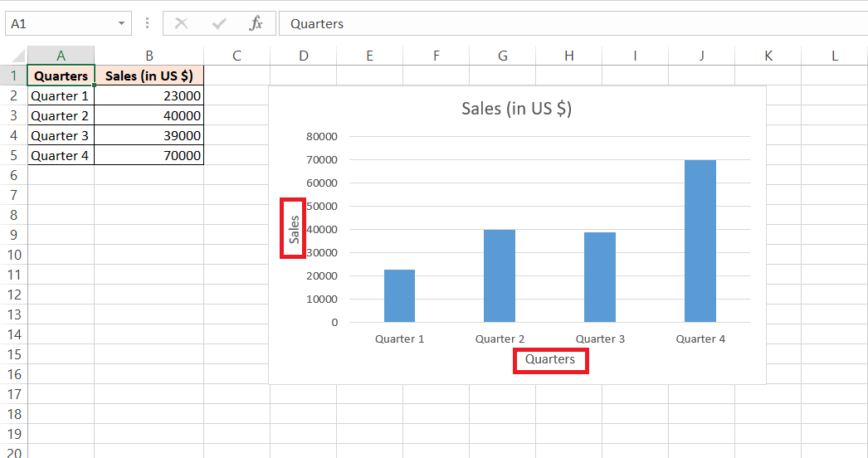
Task: Click the Cancel X icon in formula bar
Action: tap(181, 23)
